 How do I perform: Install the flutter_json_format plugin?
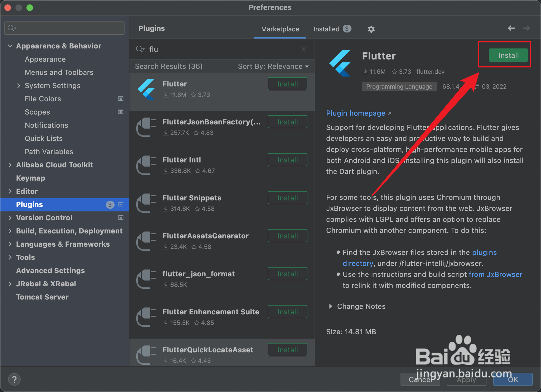click(287, 274)
